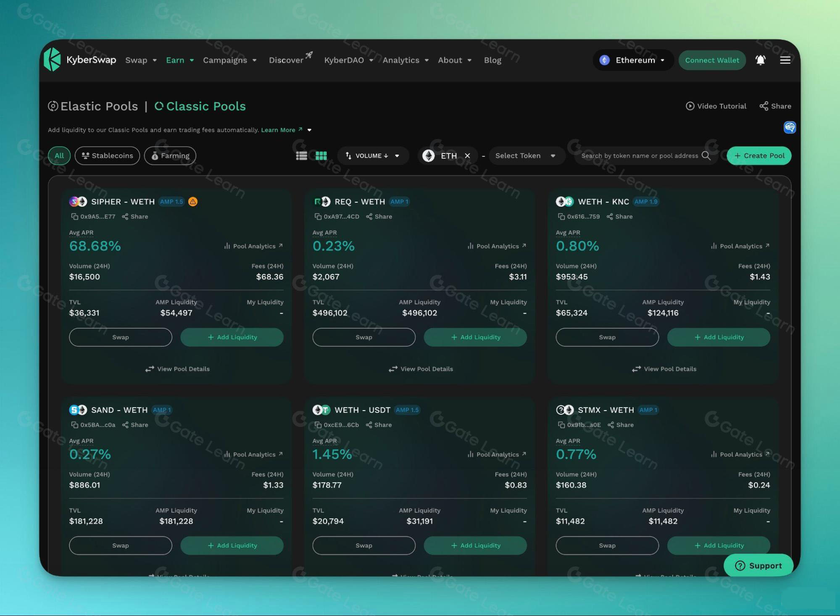This screenshot has width=840, height=616.
Task: Open Pool Analytics for WETH - USDT
Action: (x=497, y=455)
